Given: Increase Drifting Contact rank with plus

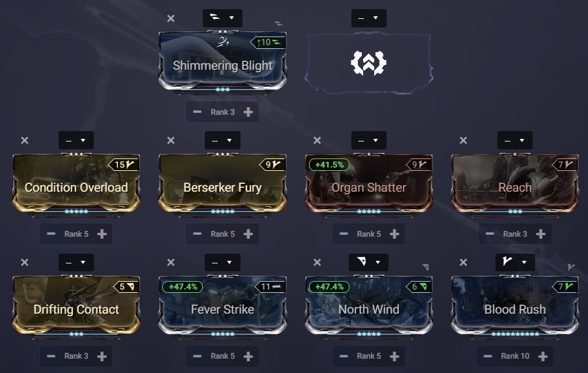Looking at the screenshot, I should tap(102, 356).
